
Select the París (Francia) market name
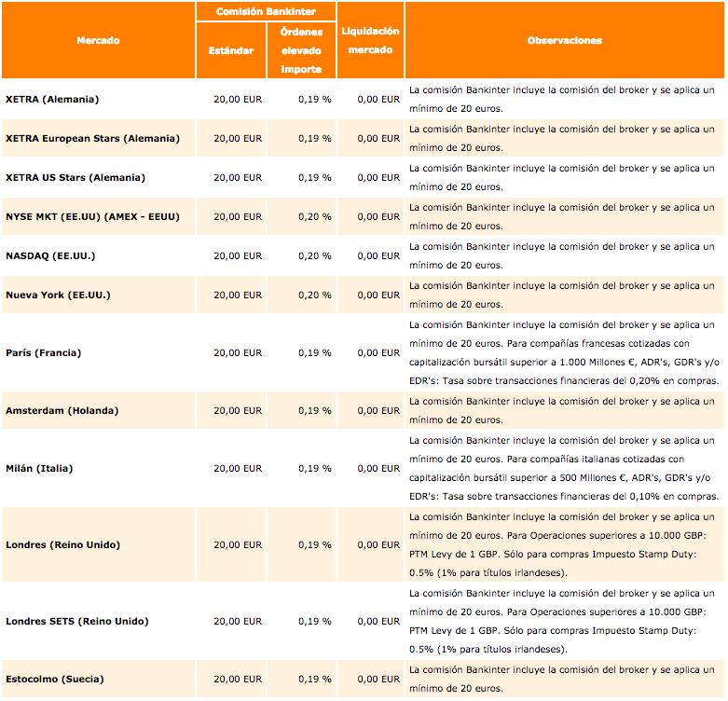(x=44, y=352)
